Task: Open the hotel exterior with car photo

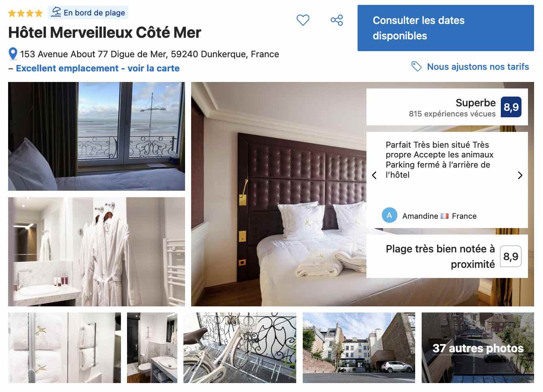Action: click(359, 348)
